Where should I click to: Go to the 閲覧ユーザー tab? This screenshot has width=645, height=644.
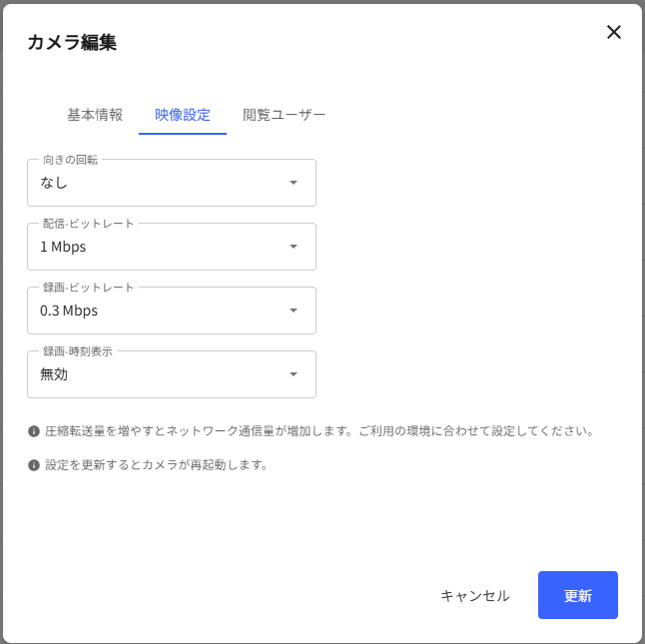284,115
